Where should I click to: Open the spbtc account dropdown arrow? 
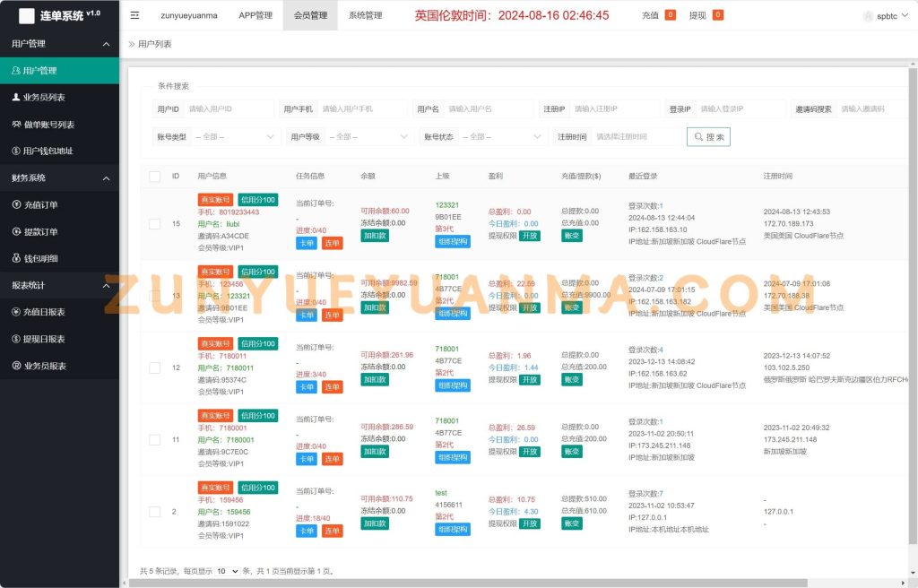905,16
